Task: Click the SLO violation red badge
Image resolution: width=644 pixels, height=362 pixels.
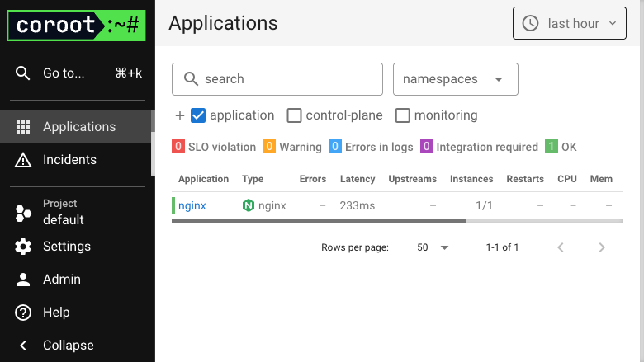Action: [178, 146]
